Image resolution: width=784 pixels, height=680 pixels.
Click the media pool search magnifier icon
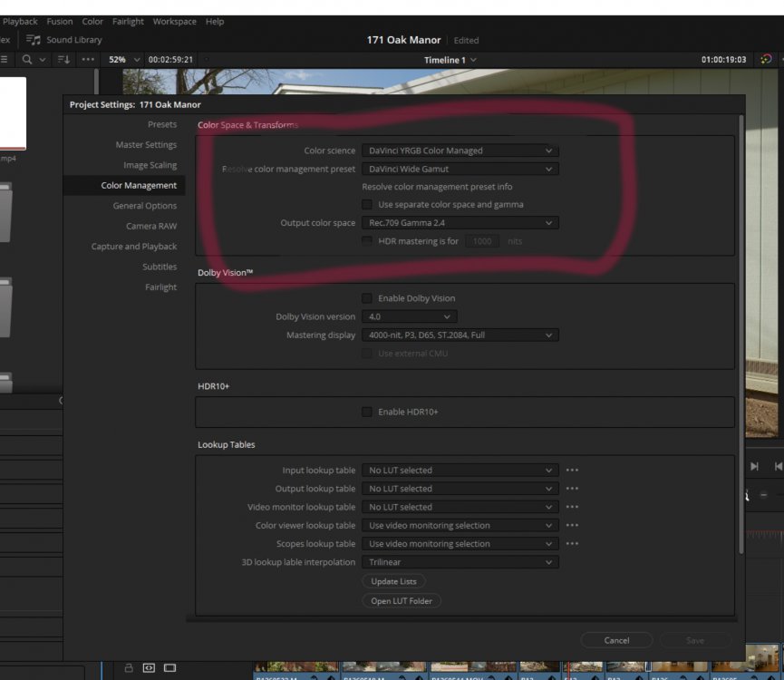27,60
